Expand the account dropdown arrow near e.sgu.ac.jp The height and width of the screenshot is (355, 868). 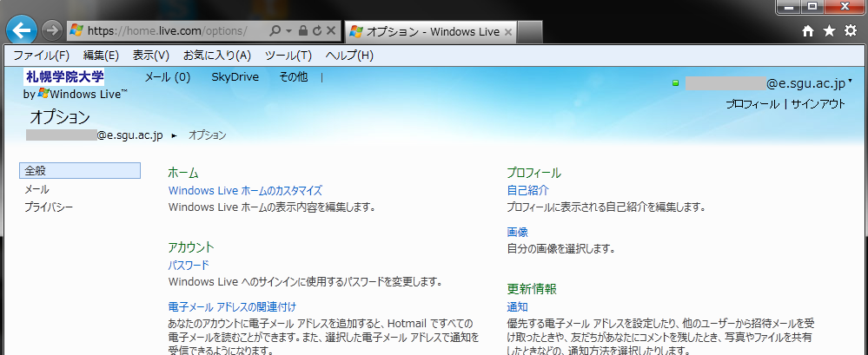(850, 82)
